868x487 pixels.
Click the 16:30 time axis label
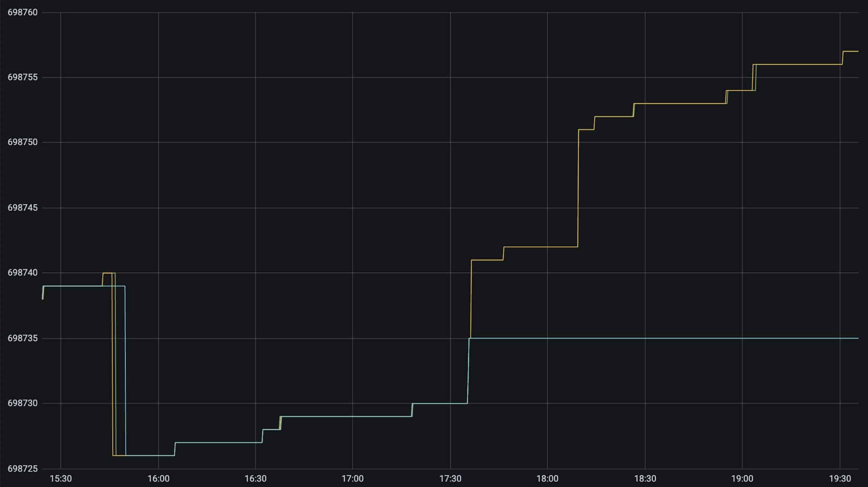[256, 479]
